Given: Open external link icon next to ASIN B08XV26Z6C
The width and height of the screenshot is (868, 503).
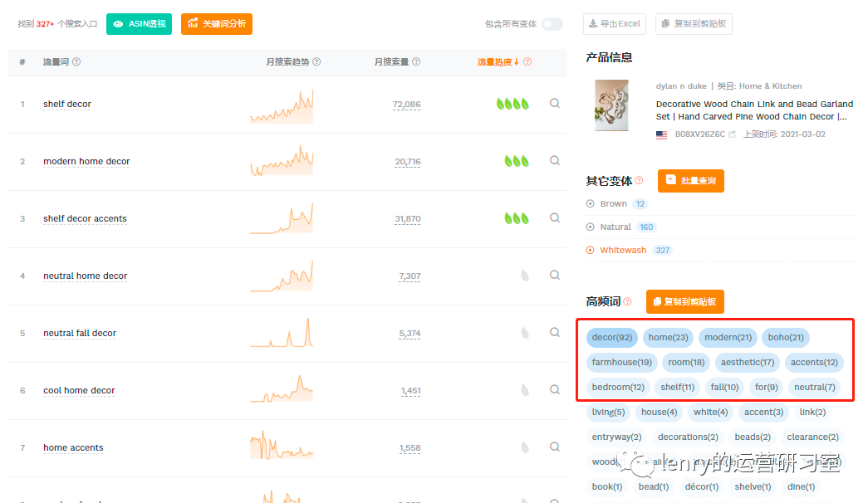Looking at the screenshot, I should (x=732, y=134).
